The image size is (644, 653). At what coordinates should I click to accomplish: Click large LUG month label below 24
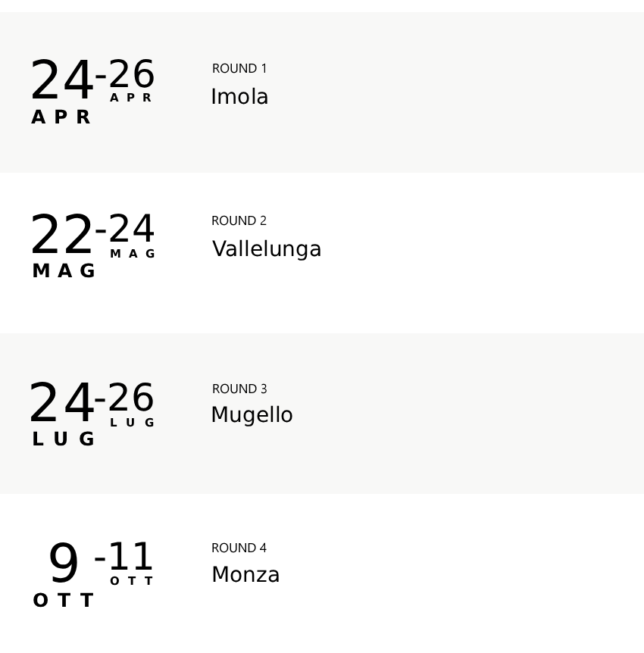tap(64, 439)
